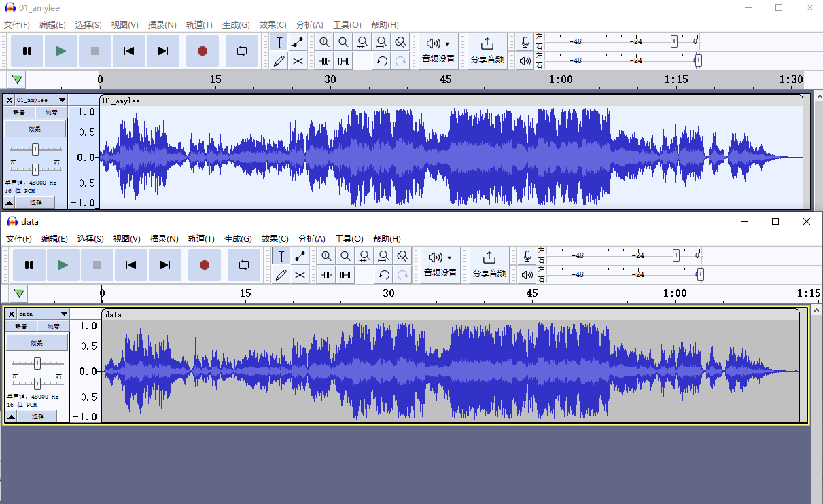Undo last action in data window

tap(384, 274)
